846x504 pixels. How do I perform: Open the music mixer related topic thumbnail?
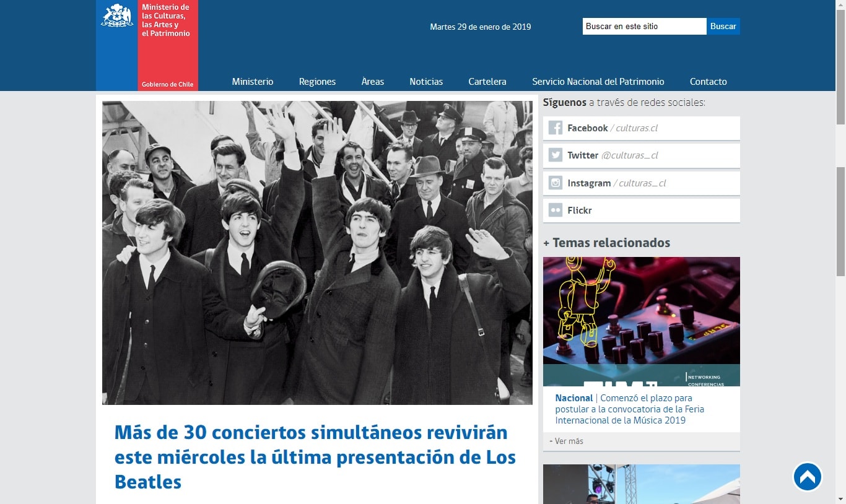pyautogui.click(x=641, y=321)
